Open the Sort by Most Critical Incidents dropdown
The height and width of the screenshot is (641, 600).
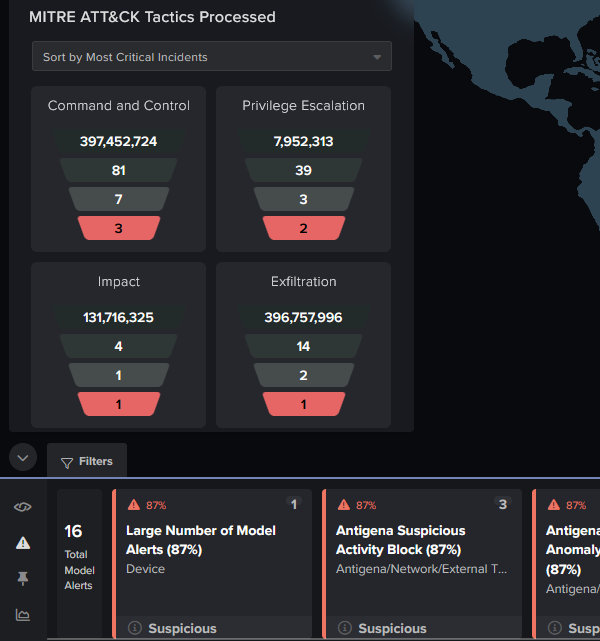point(212,56)
